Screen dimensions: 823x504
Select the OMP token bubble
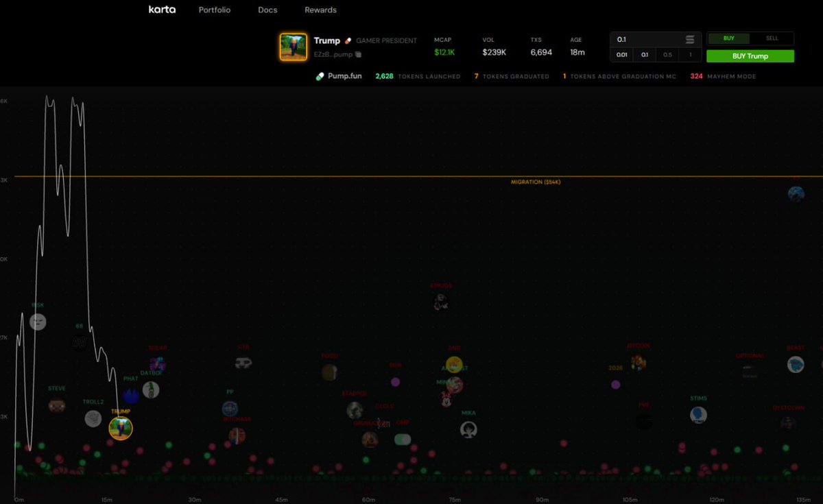[x=403, y=439]
